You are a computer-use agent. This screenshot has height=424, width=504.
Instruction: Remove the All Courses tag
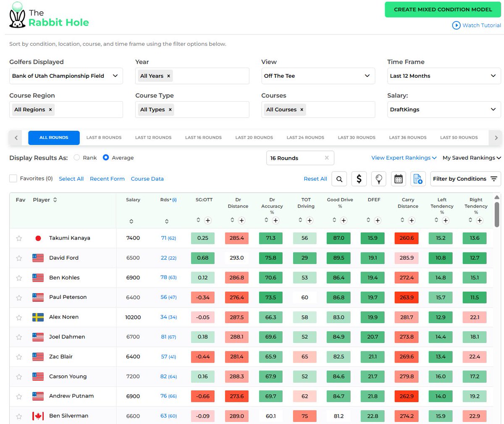click(x=302, y=110)
